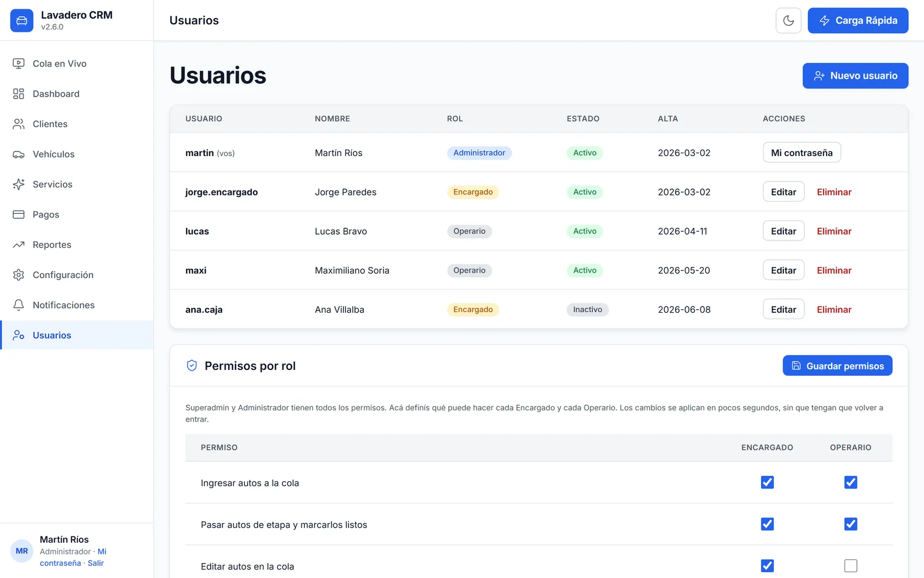Delete the ana.caja user via Eliminar
The height and width of the screenshot is (578, 924).
[834, 310]
